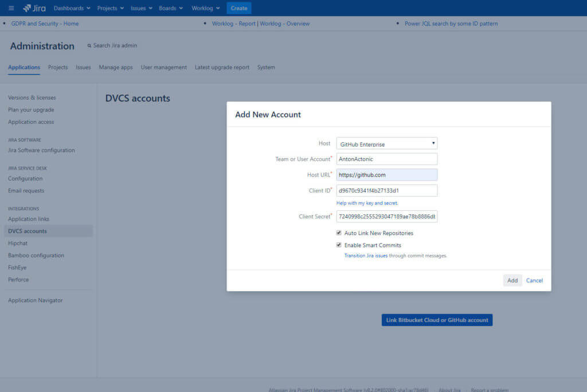The image size is (587, 392).
Task: Open GDPR and Security - Home link
Action: [45, 23]
